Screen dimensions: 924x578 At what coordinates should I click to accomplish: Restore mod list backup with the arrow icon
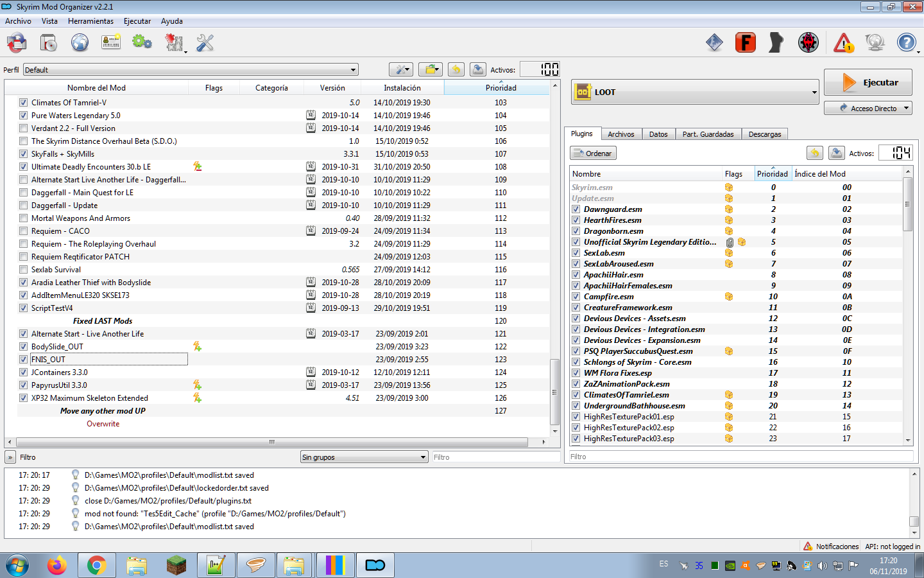456,69
